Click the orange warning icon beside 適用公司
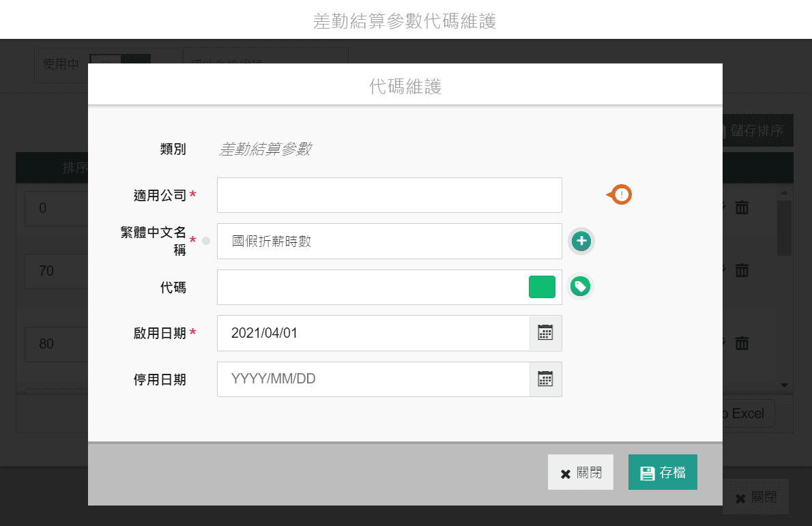 pyautogui.click(x=620, y=195)
